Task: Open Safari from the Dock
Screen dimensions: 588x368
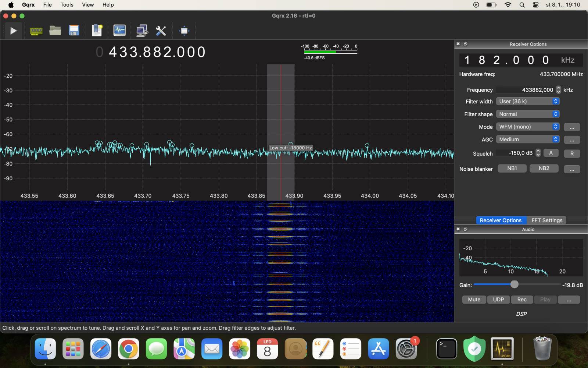Action: point(101,348)
